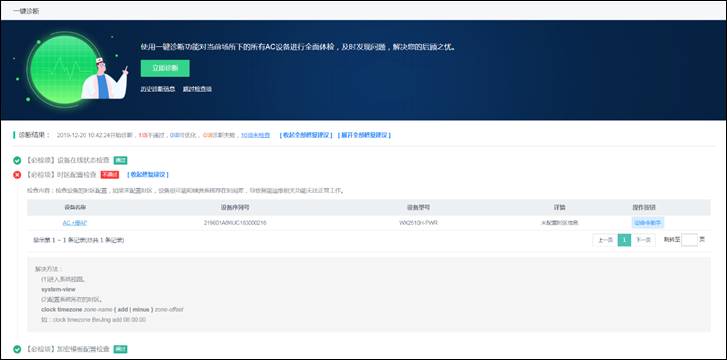Go to next page with 下一页

643,240
